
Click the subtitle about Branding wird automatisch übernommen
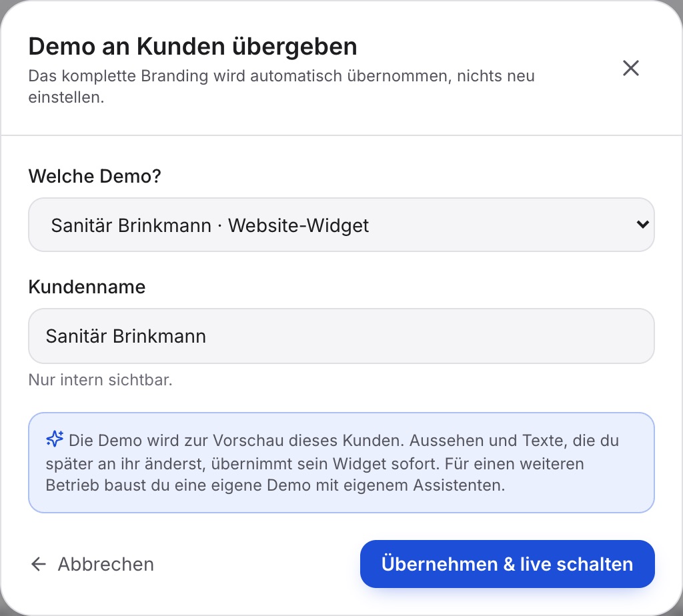coord(281,86)
